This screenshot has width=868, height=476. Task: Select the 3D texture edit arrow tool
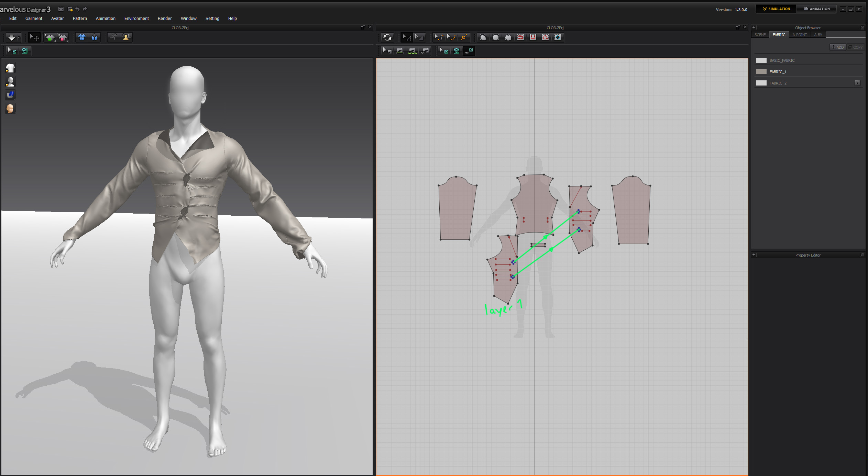[12, 51]
